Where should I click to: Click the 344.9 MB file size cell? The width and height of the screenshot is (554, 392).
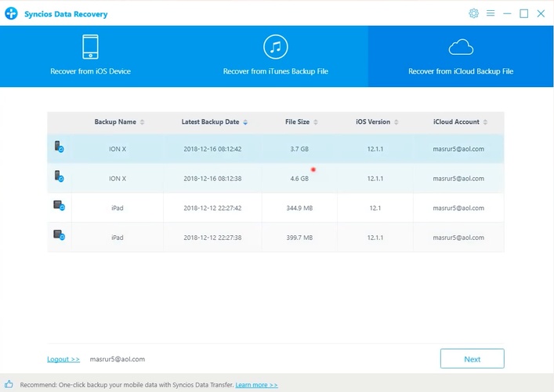click(299, 209)
